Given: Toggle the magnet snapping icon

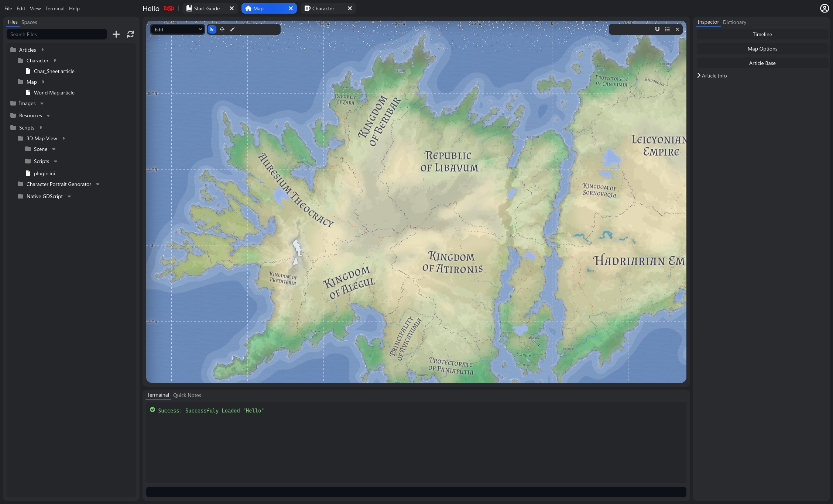Looking at the screenshot, I should [657, 30].
